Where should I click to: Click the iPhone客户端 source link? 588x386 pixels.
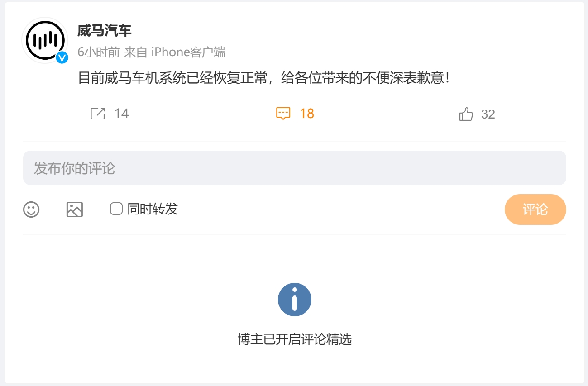pos(188,52)
